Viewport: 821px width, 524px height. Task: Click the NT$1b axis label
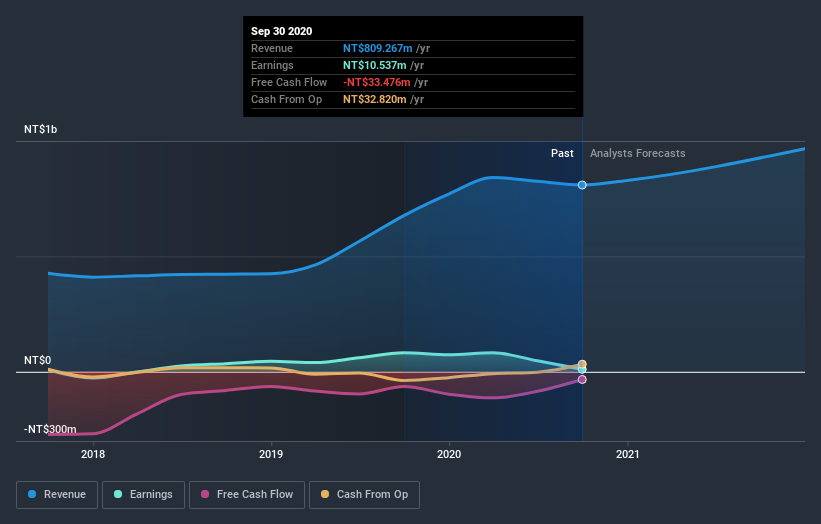(x=40, y=129)
